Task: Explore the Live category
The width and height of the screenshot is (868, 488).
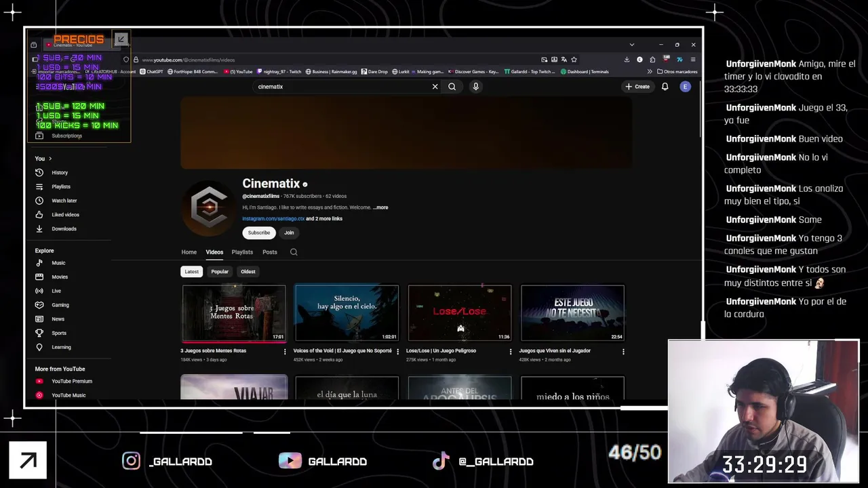Action: pos(56,291)
